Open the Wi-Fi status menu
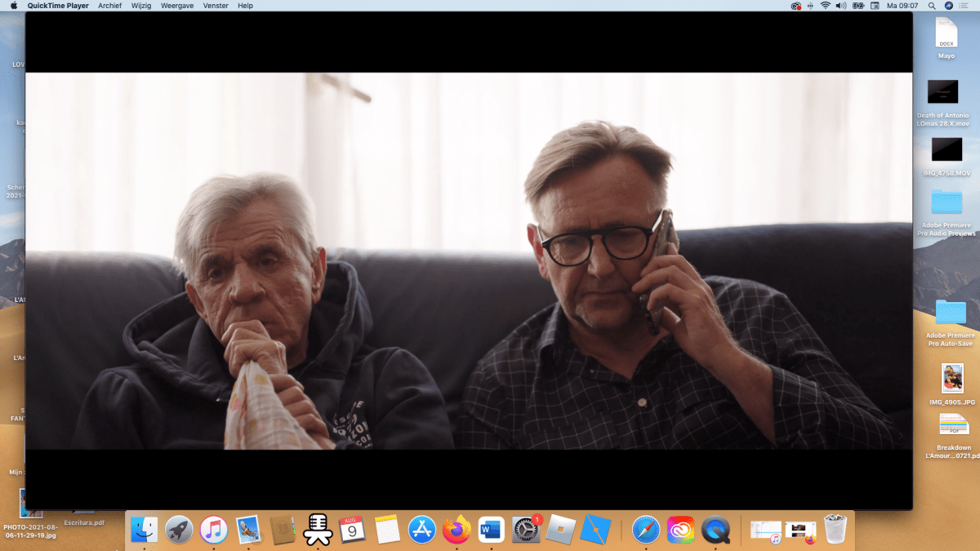Screen dimensions: 980x551 [826, 6]
